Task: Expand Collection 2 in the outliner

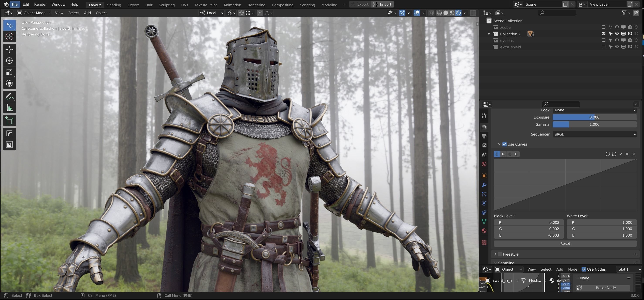Action: [489, 34]
